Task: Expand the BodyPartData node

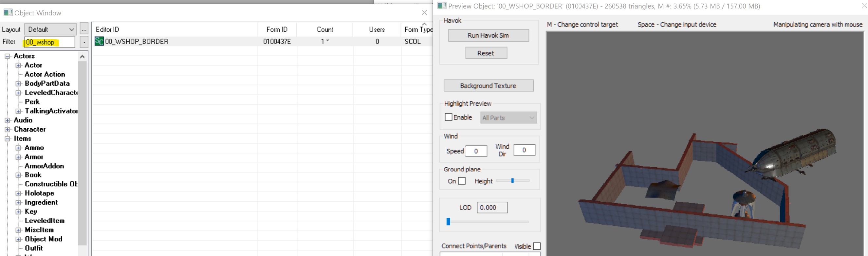Action: [x=18, y=83]
